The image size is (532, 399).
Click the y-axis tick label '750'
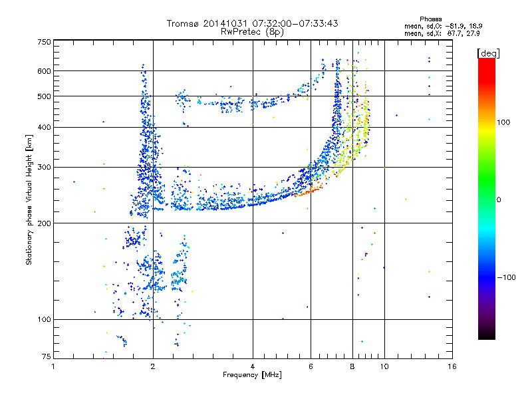coord(44,42)
